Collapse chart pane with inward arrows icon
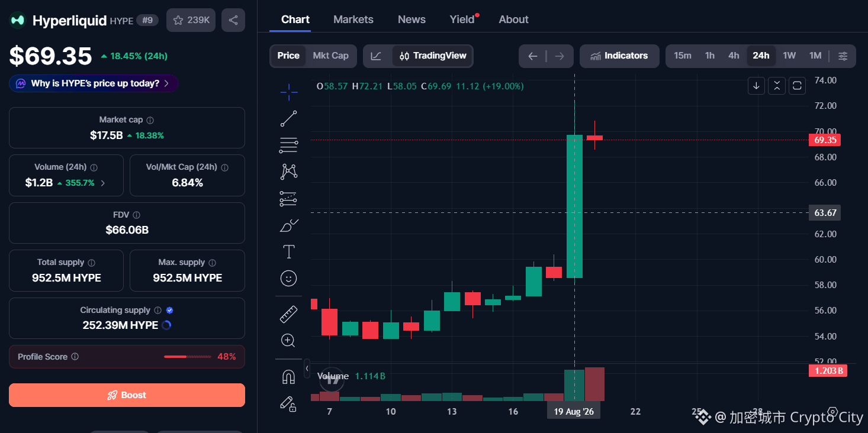This screenshot has width=868, height=433. (777, 86)
